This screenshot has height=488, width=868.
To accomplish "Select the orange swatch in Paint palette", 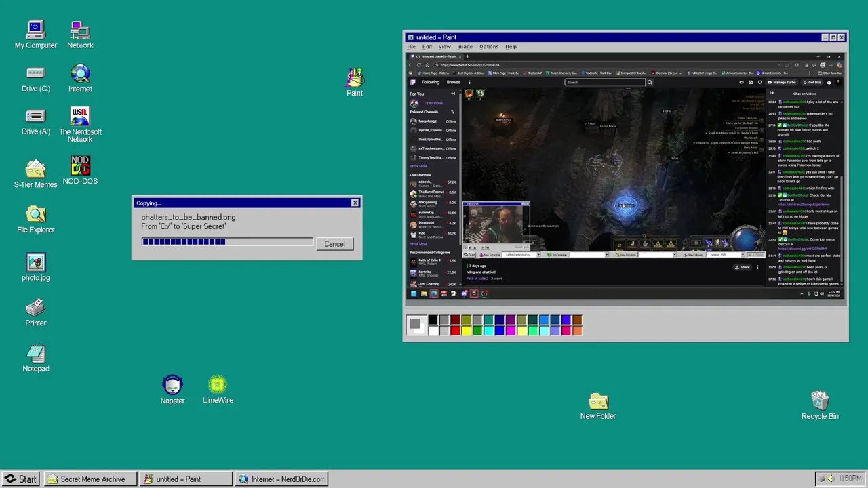I will tap(577, 331).
